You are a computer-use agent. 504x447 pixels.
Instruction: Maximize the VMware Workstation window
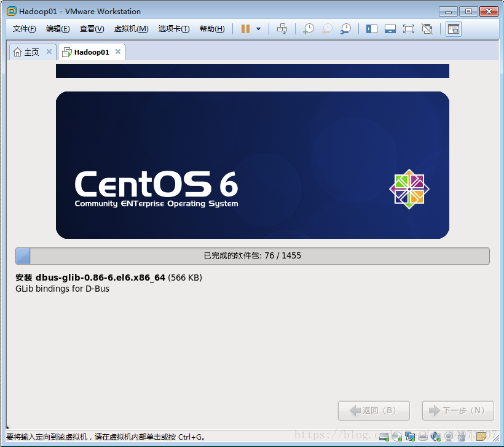(x=468, y=12)
